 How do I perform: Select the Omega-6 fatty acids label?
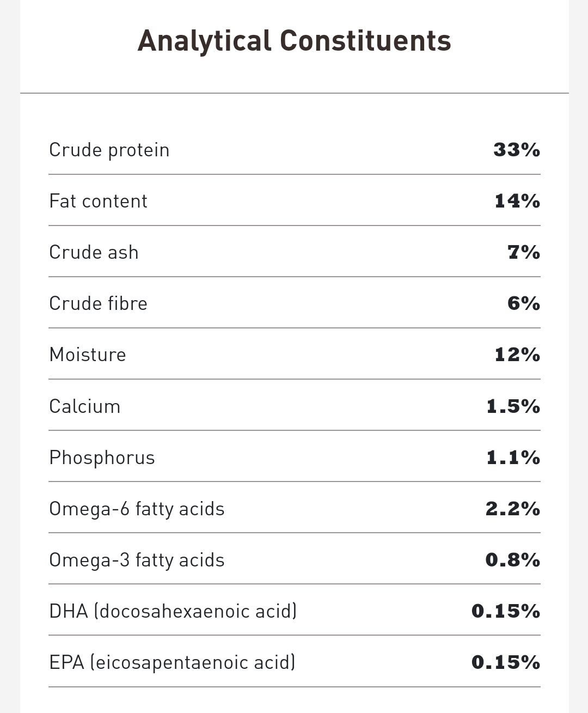coord(137,509)
